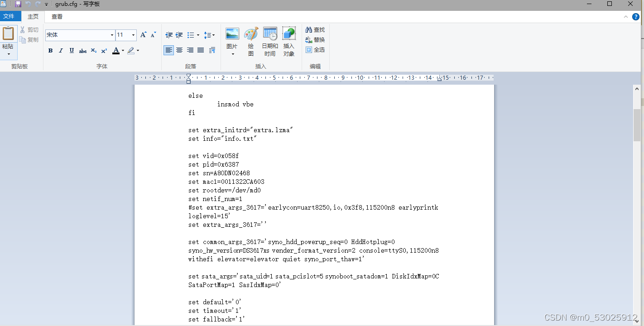The width and height of the screenshot is (644, 326).
Task: Enable center text alignment
Action: click(179, 50)
